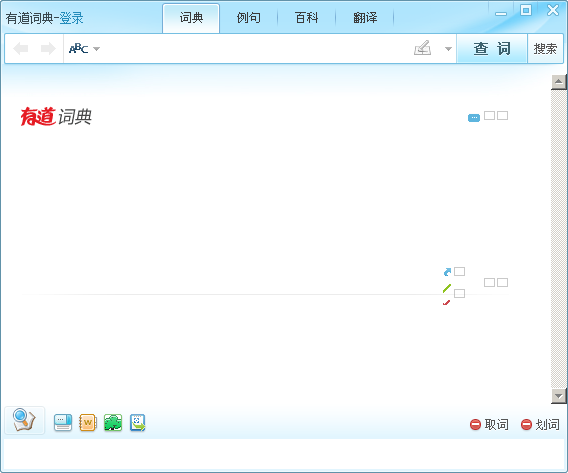Viewport: 568px width, 473px height.
Task: Click the red checkmark icon
Action: click(446, 302)
